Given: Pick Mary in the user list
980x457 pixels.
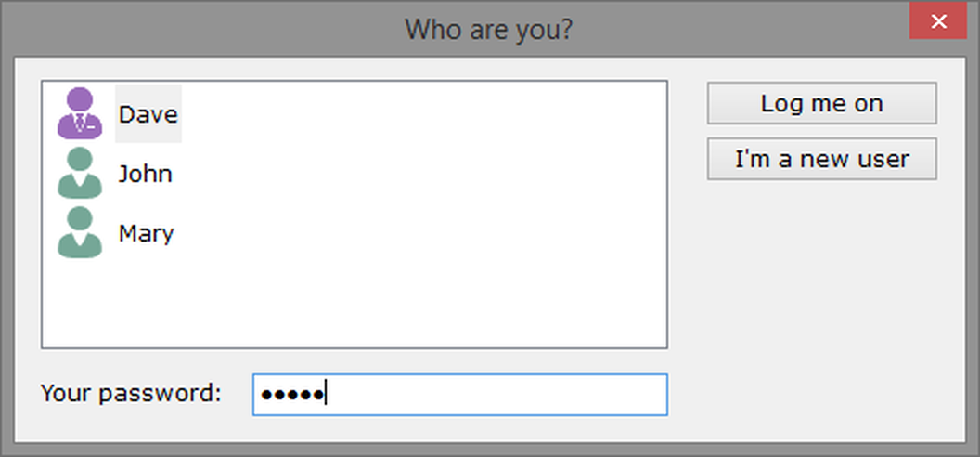Looking at the screenshot, I should click(146, 233).
